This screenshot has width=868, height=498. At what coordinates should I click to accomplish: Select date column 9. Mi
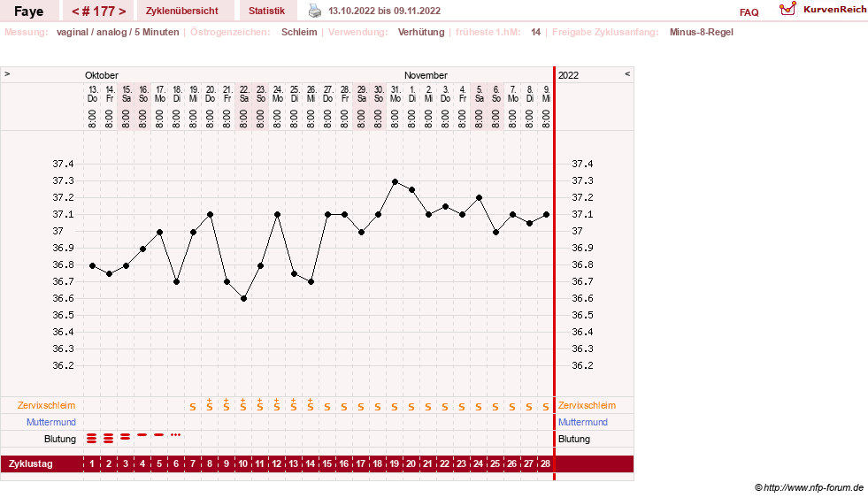(547, 94)
